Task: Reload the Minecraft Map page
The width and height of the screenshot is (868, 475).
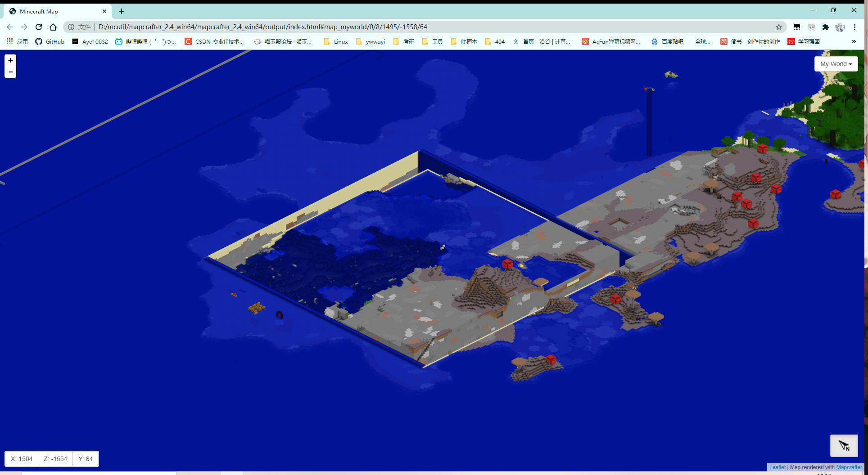Action: point(39,27)
